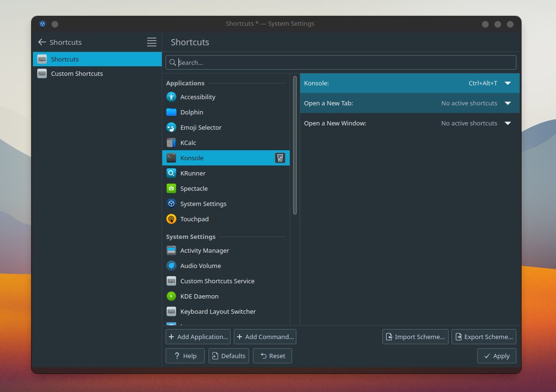Click Export Scheme button
The width and height of the screenshot is (556, 392).
tap(483, 337)
